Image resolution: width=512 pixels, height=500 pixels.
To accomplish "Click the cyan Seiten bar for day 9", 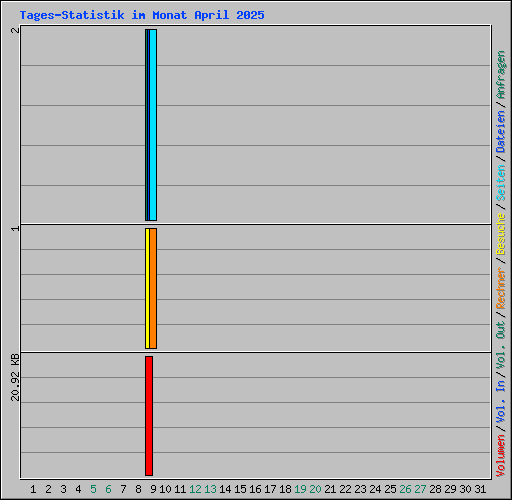I will pyautogui.click(x=153, y=125).
